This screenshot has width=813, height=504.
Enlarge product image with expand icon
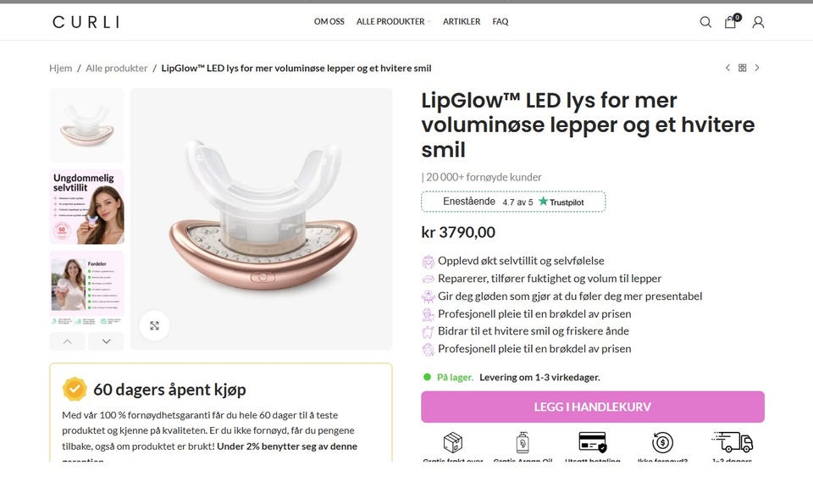(x=154, y=325)
